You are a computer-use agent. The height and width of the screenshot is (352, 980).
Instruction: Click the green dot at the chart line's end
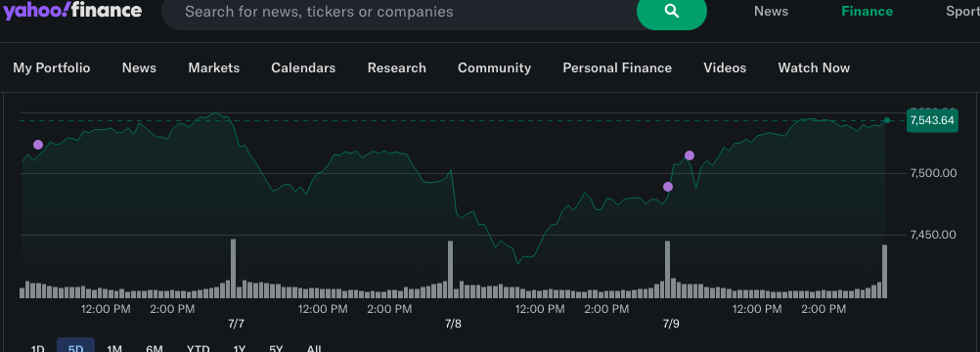[886, 120]
